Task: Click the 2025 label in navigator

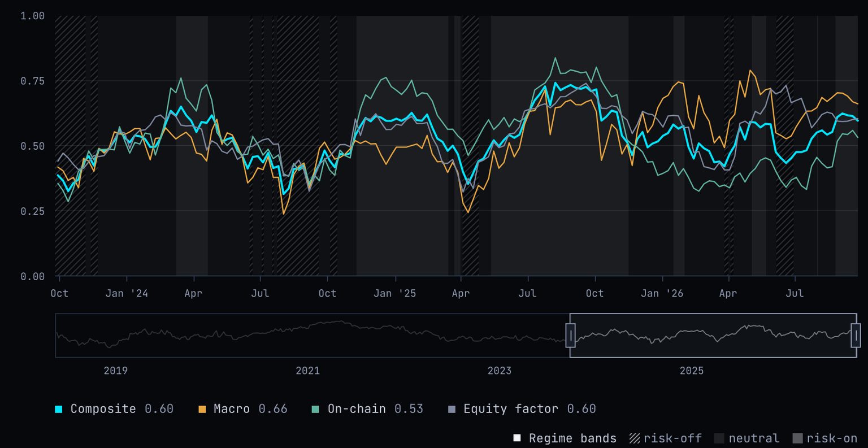Action: click(x=692, y=371)
